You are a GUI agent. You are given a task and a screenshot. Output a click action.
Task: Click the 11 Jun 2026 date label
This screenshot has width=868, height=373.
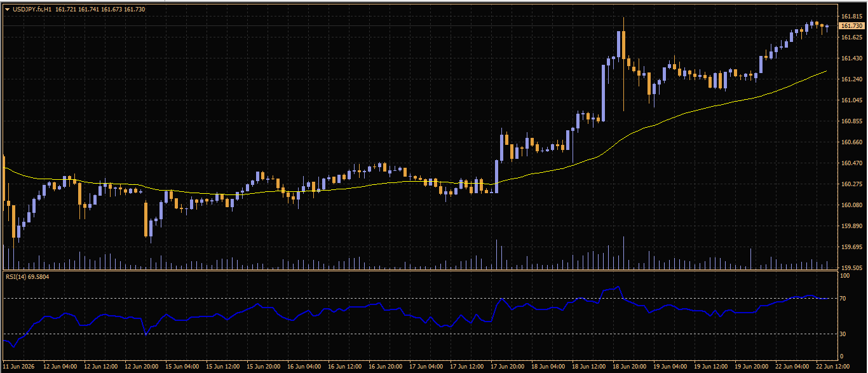18,367
